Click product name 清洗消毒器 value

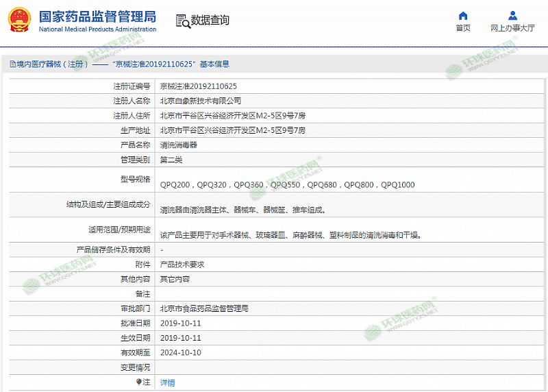(178, 145)
